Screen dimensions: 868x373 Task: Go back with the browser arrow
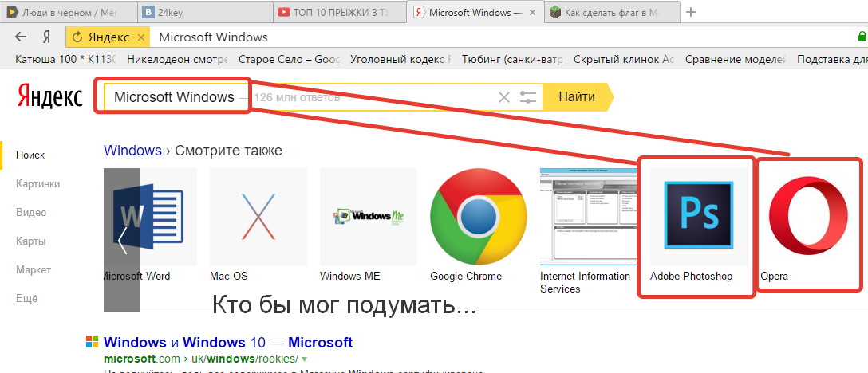21,37
